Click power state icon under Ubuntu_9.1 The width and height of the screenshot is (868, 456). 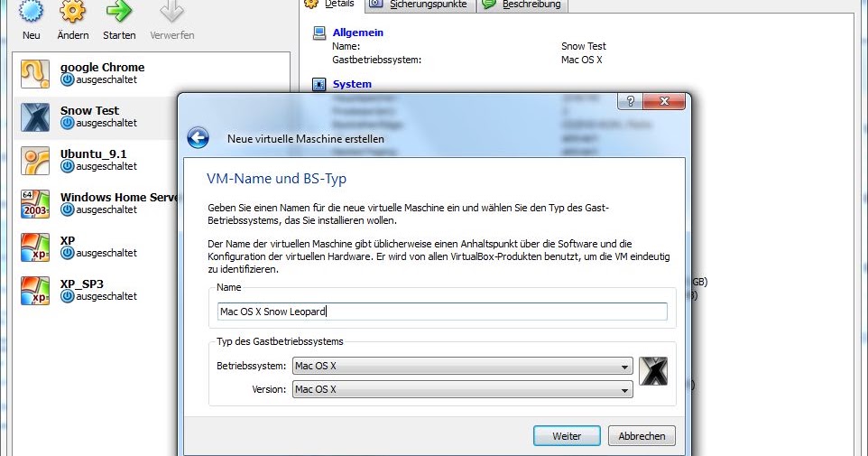click(x=68, y=166)
